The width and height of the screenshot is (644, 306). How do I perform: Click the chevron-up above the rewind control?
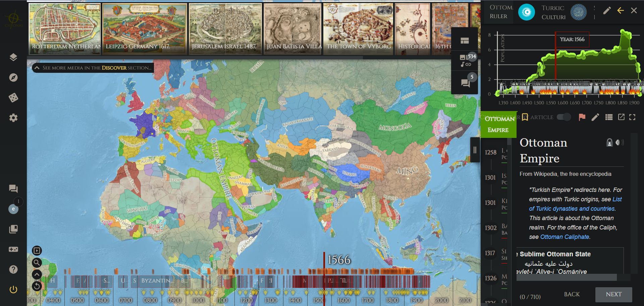coord(37,274)
